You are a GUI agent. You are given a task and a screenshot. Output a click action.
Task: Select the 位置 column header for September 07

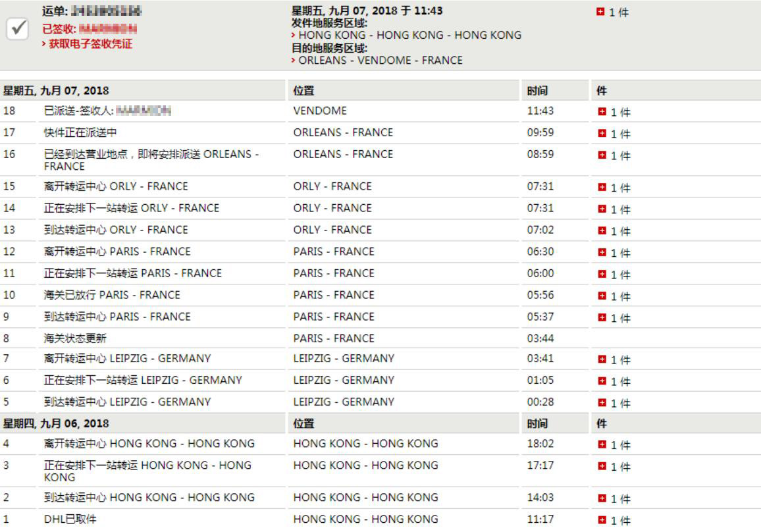pos(303,91)
